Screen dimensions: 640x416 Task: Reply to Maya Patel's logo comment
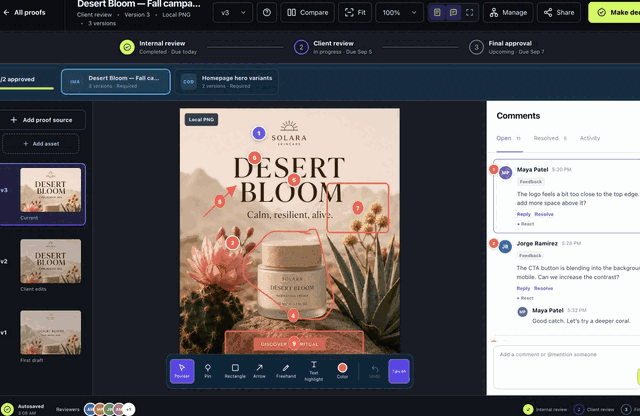[523, 214]
